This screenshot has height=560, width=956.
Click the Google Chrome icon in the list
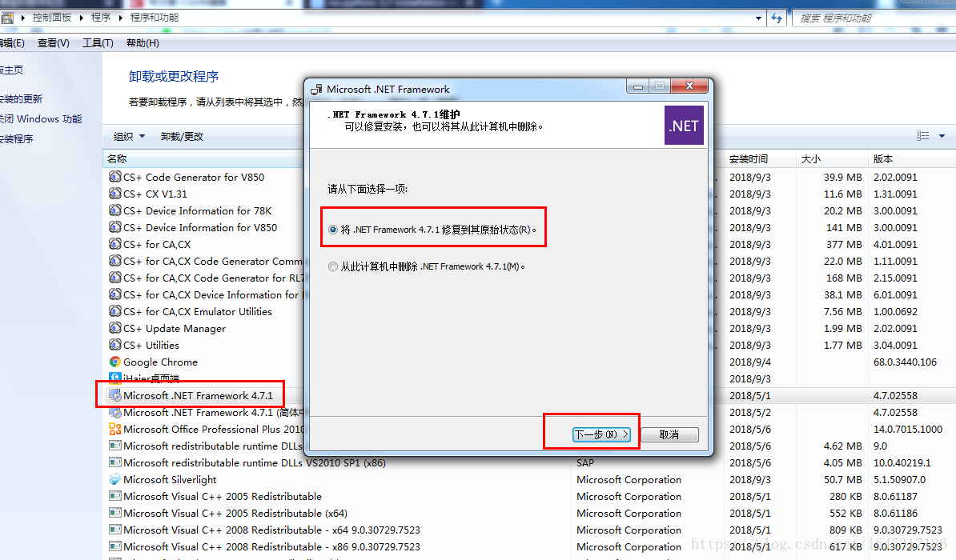[x=114, y=362]
